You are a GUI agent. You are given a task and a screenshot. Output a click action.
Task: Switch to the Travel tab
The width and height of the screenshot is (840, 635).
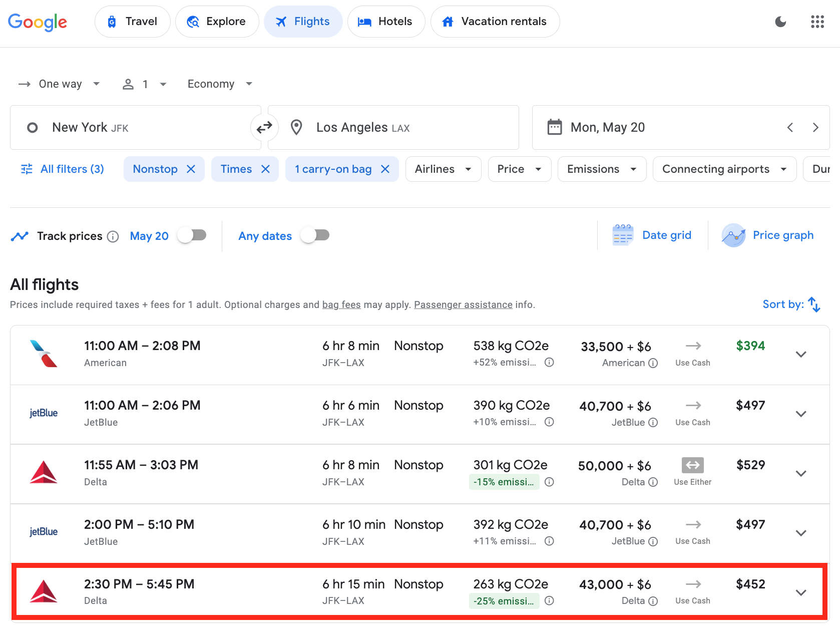coord(133,22)
